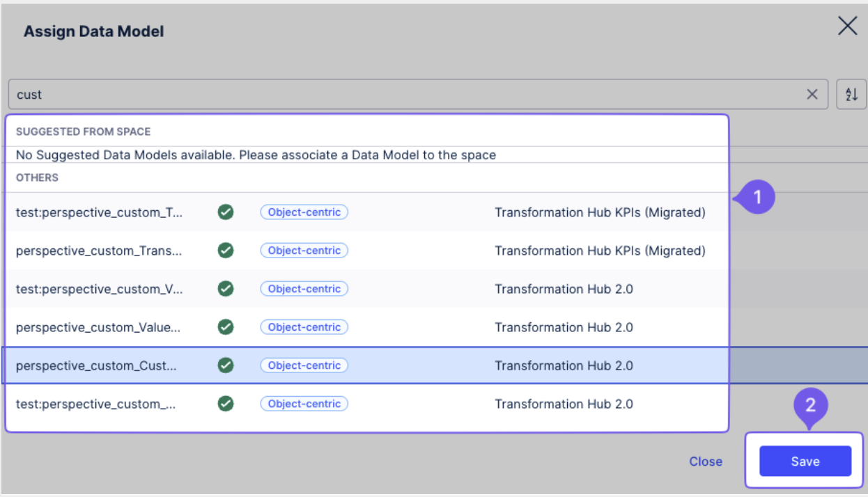Viewport: 868px width, 497px height.
Task: Click green checkmark on test:perspective_custom_V row
Action: click(225, 289)
